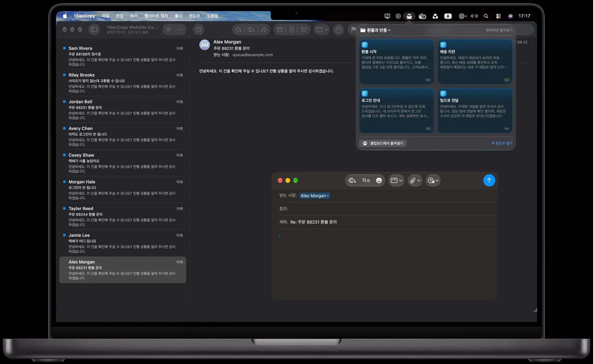Click the Forward arrow in Mail toolbar
This screenshot has width=593, height=364.
(x=264, y=30)
